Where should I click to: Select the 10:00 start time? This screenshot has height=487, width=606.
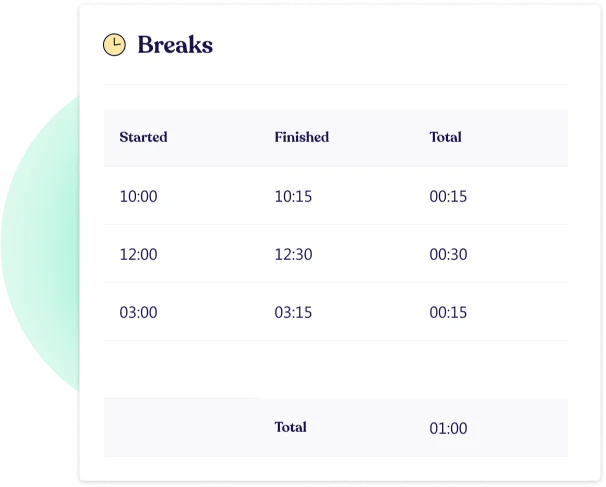pyautogui.click(x=138, y=196)
